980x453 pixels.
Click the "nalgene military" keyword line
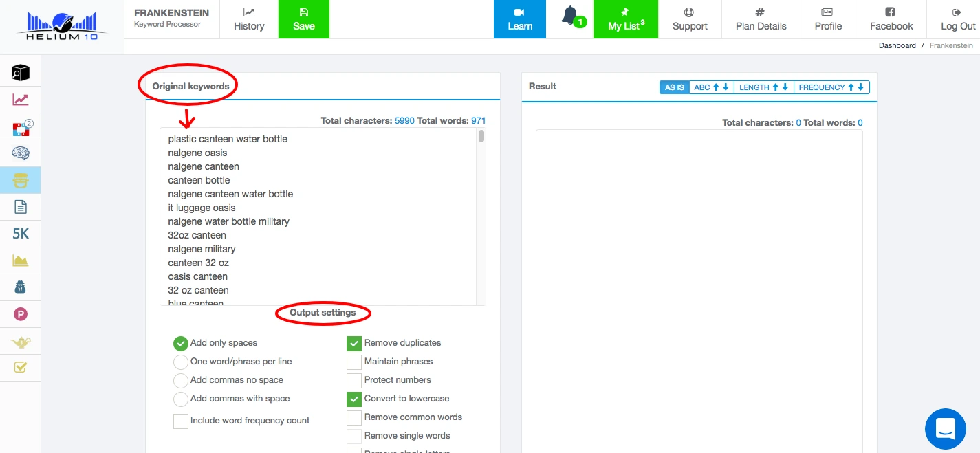[x=202, y=249]
